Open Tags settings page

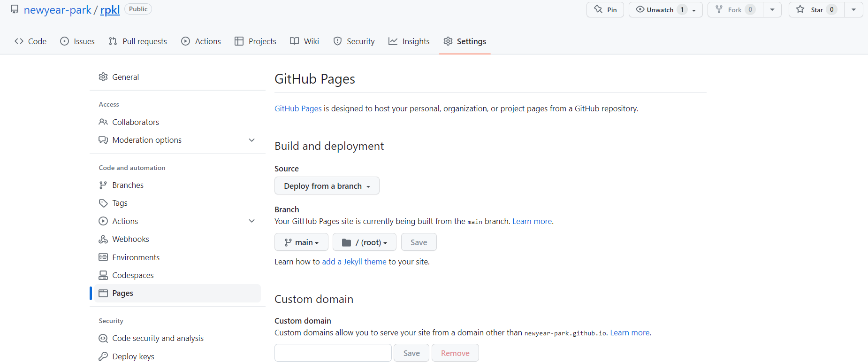click(x=177, y=203)
